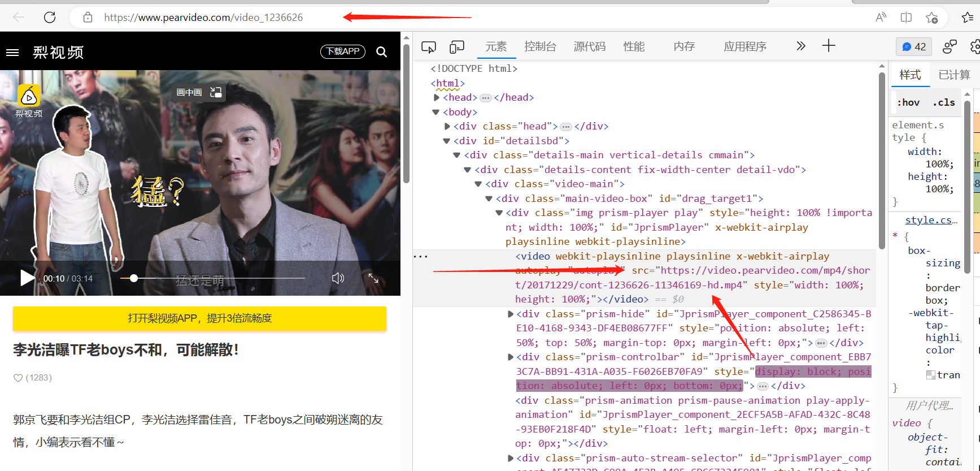Add this page to favorites

pyautogui.click(x=932, y=18)
